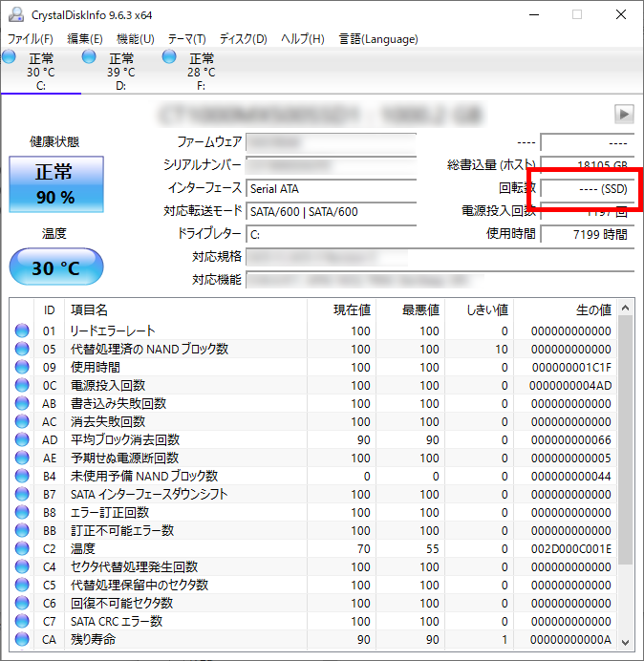This screenshot has width=644, height=661.
Task: Click raw value 002D000C001E
Action: 571,548
